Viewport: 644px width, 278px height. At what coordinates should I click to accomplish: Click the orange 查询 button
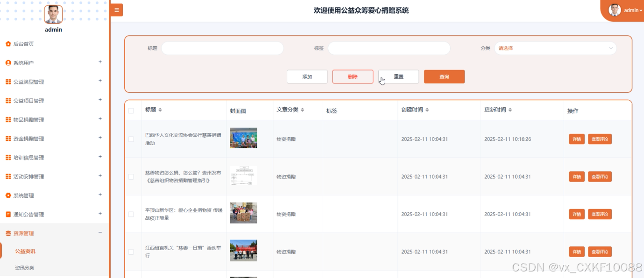444,76
